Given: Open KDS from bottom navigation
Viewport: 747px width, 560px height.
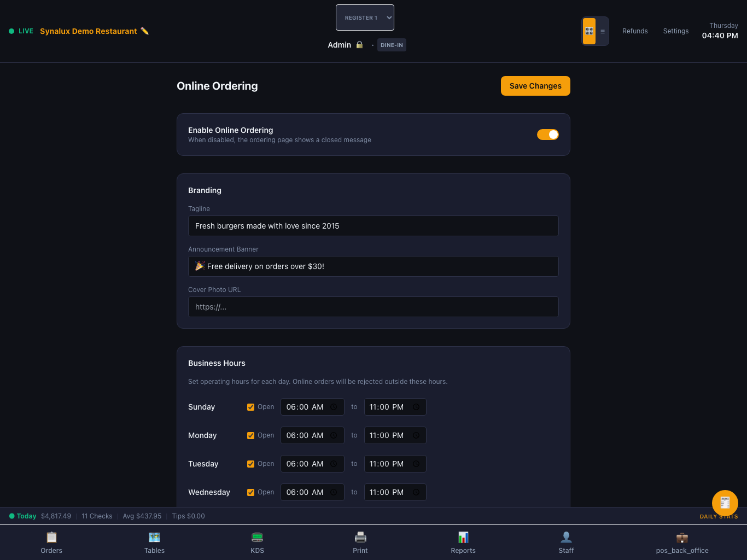Looking at the screenshot, I should click(x=258, y=542).
